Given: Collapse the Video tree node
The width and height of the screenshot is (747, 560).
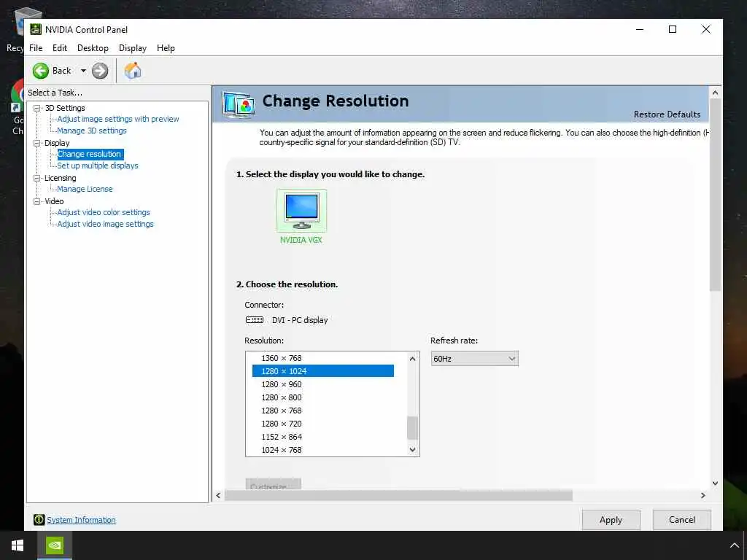Looking at the screenshot, I should pyautogui.click(x=36, y=201).
